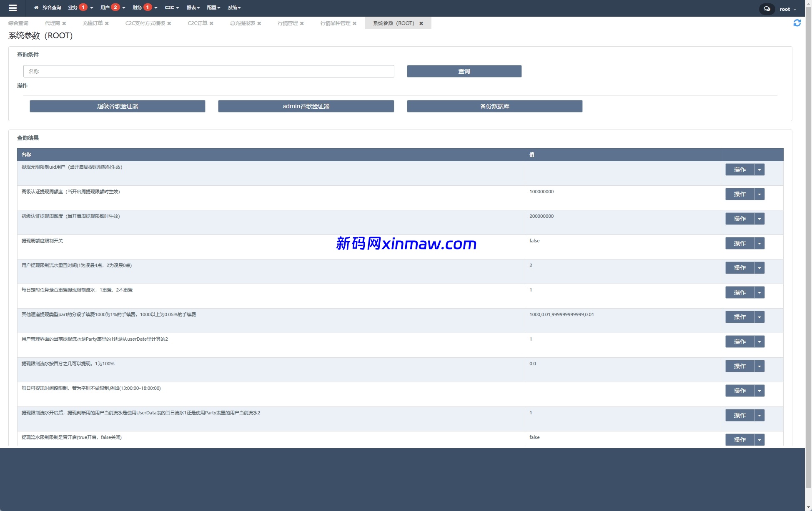The width and height of the screenshot is (812, 511).
Task: Expand the root user dropdown
Action: [x=788, y=9]
